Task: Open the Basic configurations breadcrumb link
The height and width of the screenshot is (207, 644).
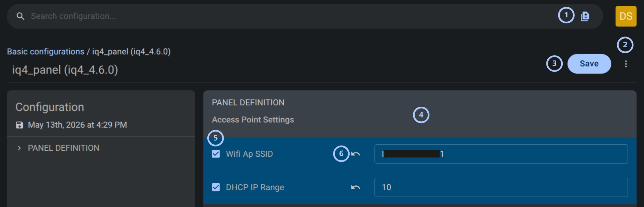Action: pyautogui.click(x=46, y=52)
